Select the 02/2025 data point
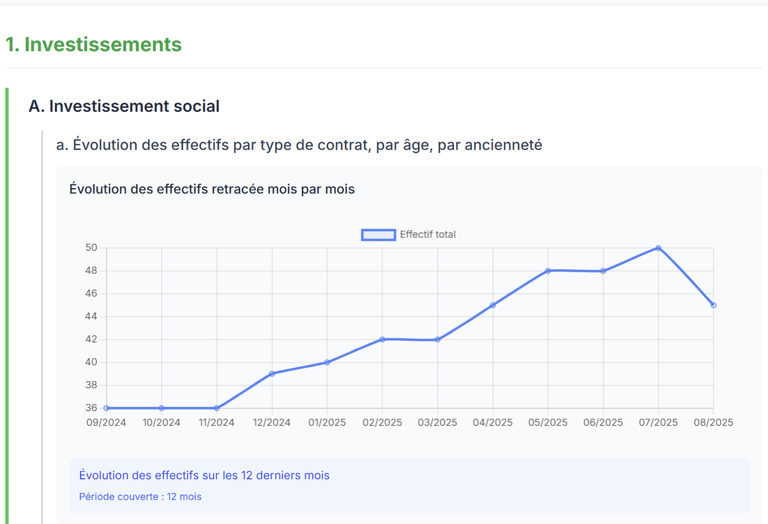The image size is (768, 524). (x=383, y=339)
